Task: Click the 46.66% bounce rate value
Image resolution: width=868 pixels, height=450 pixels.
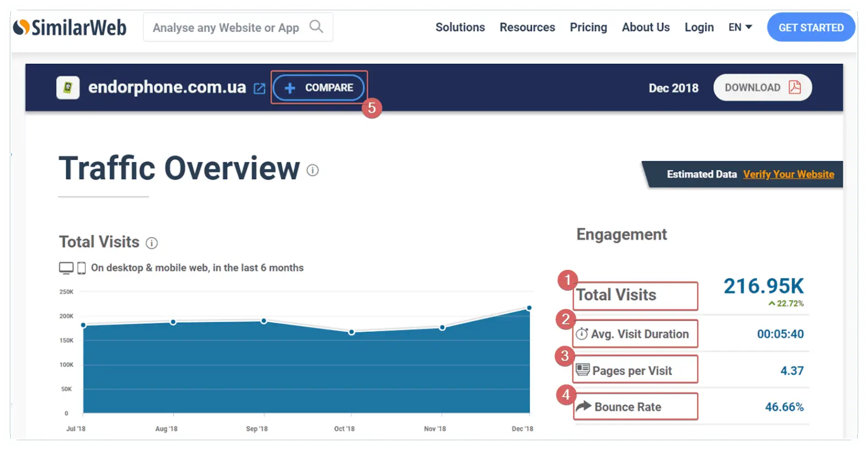Action: [x=784, y=407]
